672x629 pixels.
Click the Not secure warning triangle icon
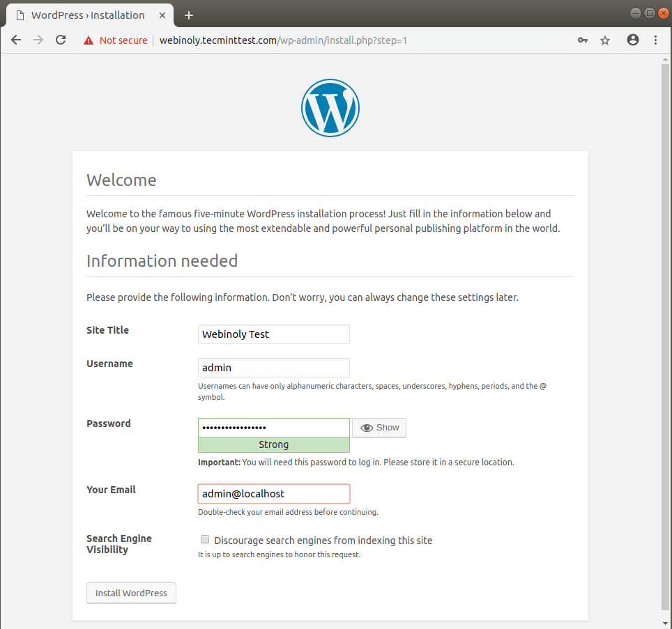pyautogui.click(x=89, y=40)
